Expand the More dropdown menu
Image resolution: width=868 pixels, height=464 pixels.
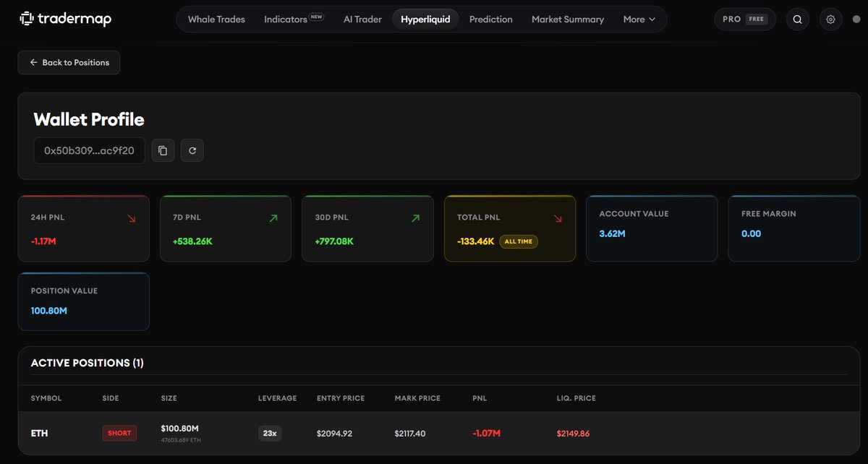coord(639,20)
